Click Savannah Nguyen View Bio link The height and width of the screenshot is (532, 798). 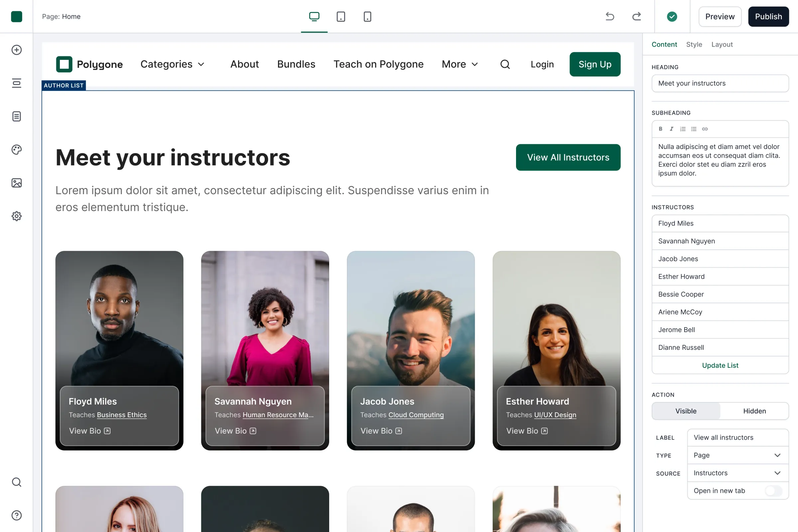235,431
